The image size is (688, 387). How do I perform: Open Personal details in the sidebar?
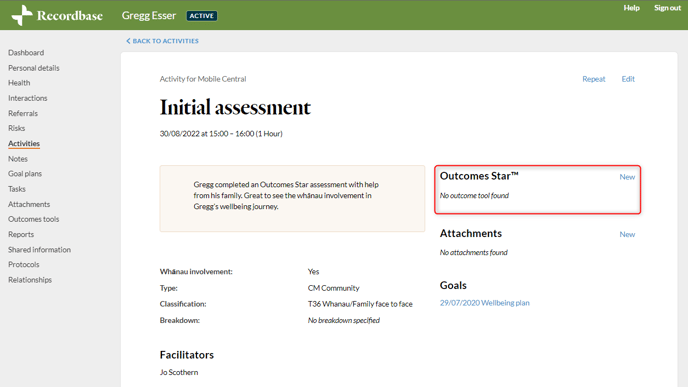click(x=34, y=68)
